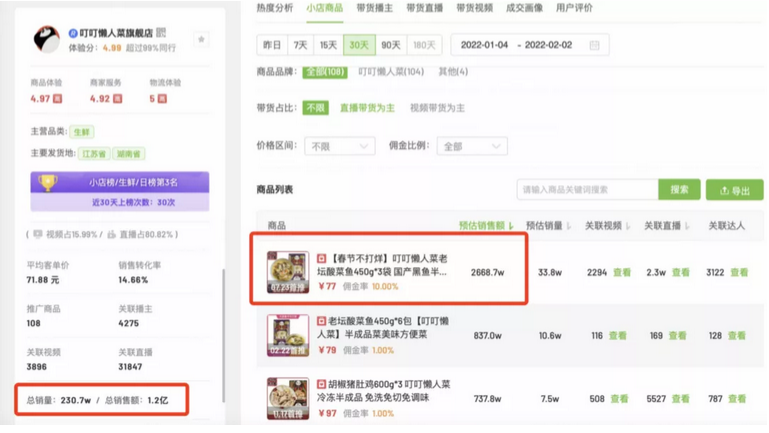Open the calendar icon in date range
The height and width of the screenshot is (433, 769).
(594, 45)
